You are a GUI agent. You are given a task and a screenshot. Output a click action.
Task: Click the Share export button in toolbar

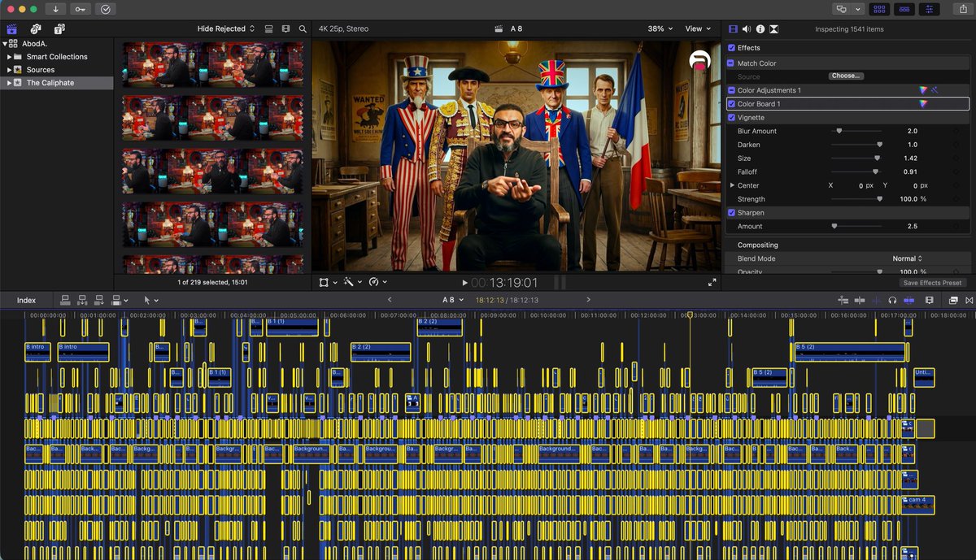(x=965, y=9)
